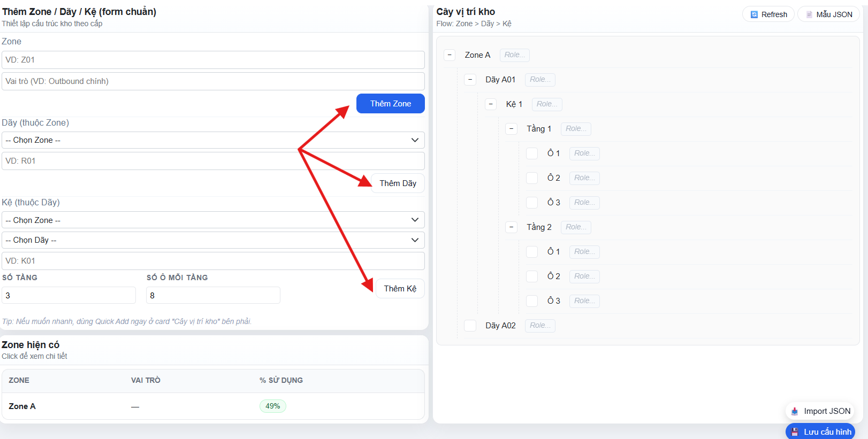868x439 pixels.
Task: Focus the Zone code field VD: Z01
Action: pyautogui.click(x=213, y=60)
